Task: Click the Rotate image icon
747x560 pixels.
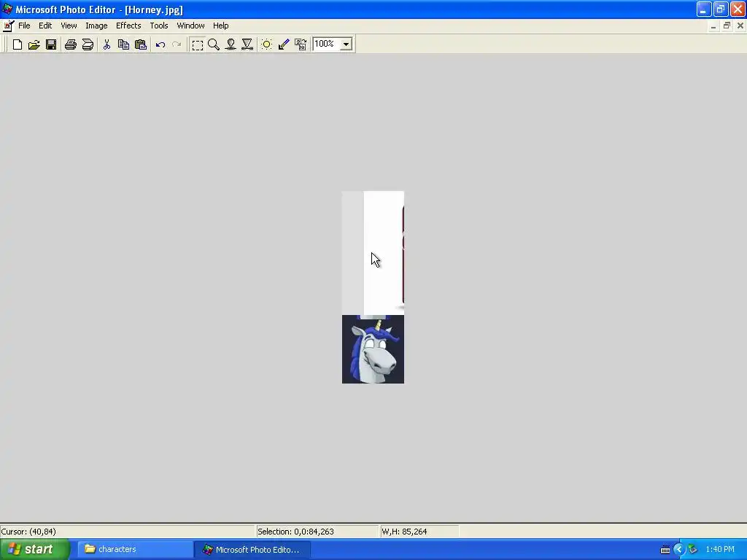Action: pos(300,44)
